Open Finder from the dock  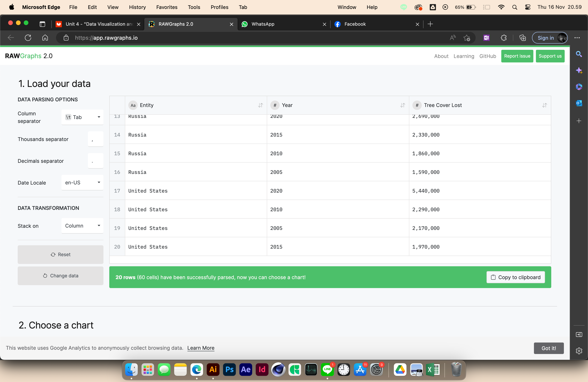coord(131,370)
